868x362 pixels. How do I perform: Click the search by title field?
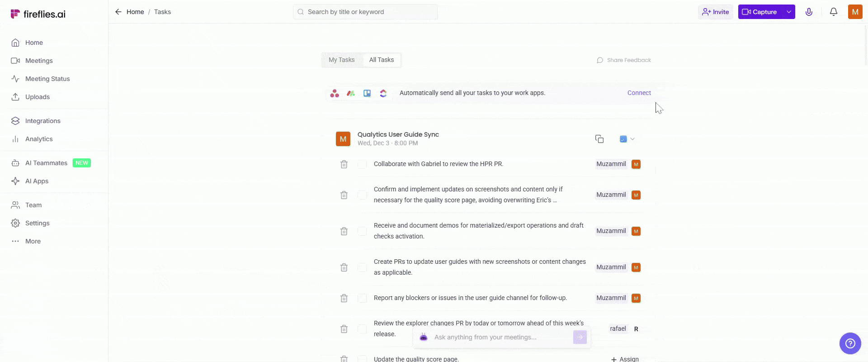[x=365, y=12]
